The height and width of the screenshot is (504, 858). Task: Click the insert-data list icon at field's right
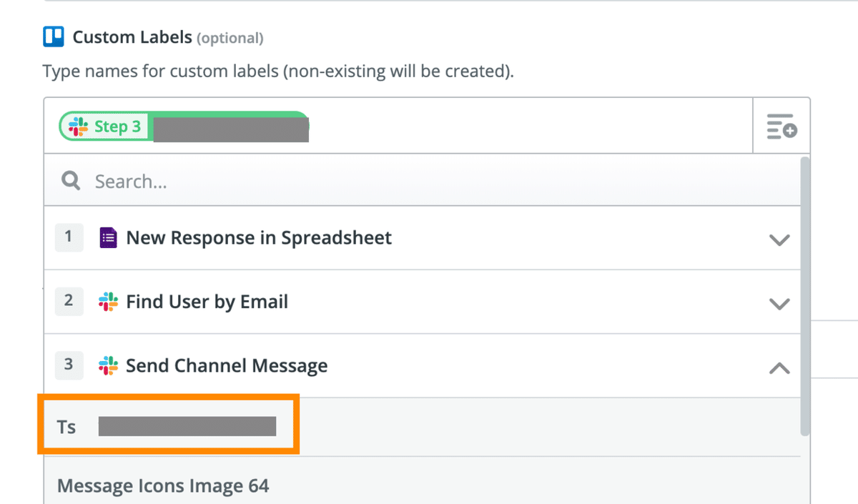(781, 127)
